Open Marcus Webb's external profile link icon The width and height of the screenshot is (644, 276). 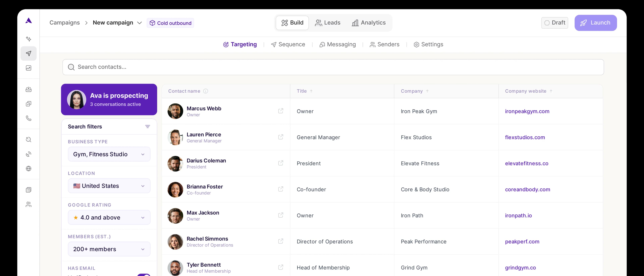(x=281, y=111)
